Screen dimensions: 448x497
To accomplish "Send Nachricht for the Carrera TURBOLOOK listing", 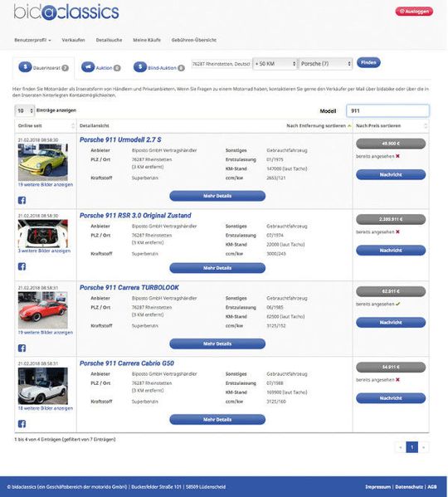I will (x=391, y=323).
